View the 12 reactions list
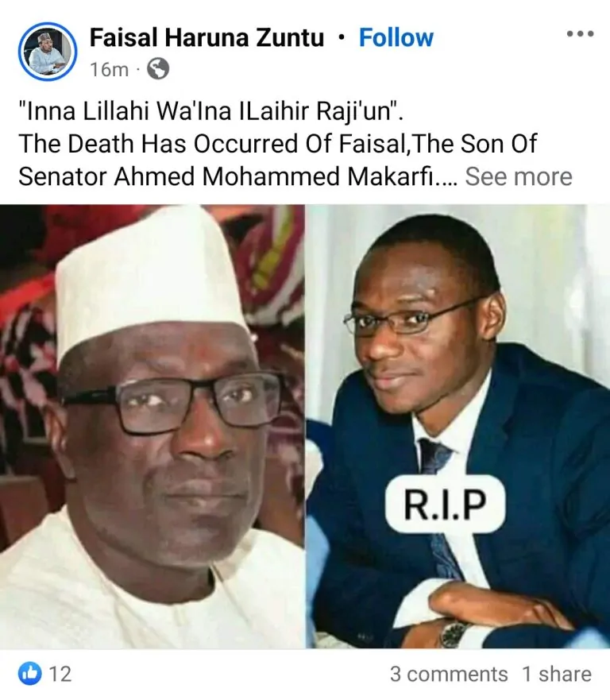The image size is (610, 700). [60, 674]
